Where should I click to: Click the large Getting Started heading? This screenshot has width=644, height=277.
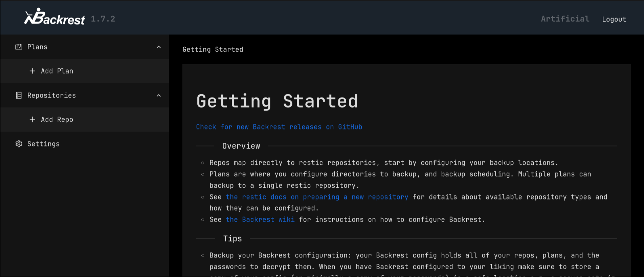click(x=277, y=101)
